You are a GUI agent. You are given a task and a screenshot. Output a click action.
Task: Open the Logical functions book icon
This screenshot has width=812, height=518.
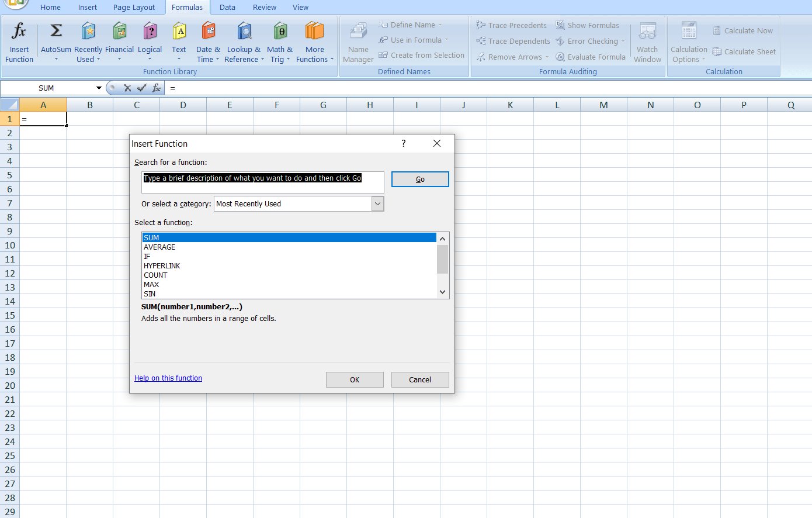tap(150, 31)
